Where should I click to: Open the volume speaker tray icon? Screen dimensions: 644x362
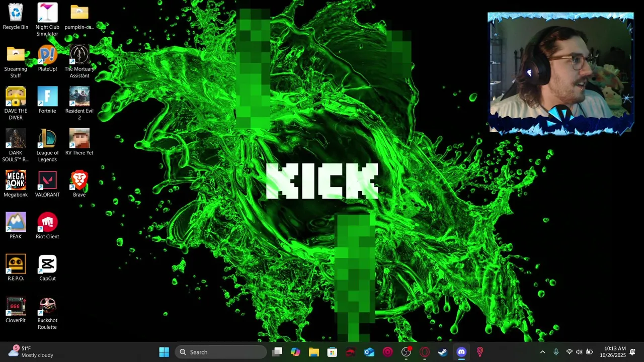579,352
